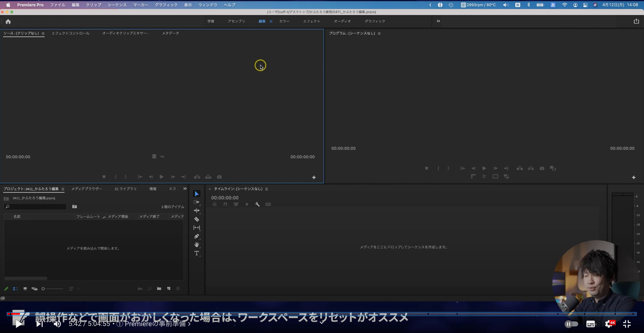Open the Source panel hamburger menu
The width and height of the screenshot is (644, 333).
[43, 33]
